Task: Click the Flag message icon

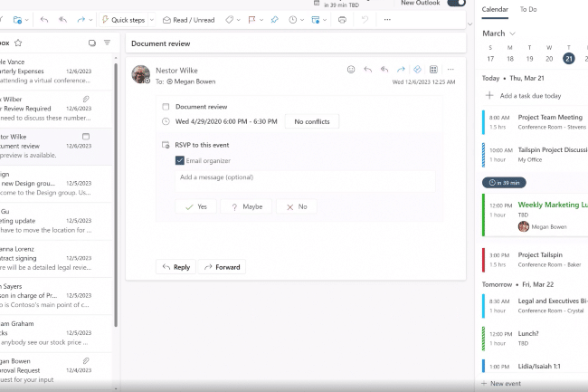Action: click(x=252, y=20)
